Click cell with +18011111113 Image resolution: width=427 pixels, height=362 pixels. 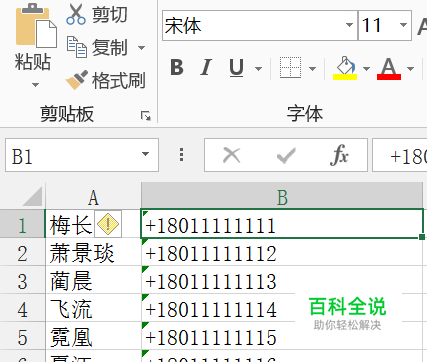(x=282, y=280)
